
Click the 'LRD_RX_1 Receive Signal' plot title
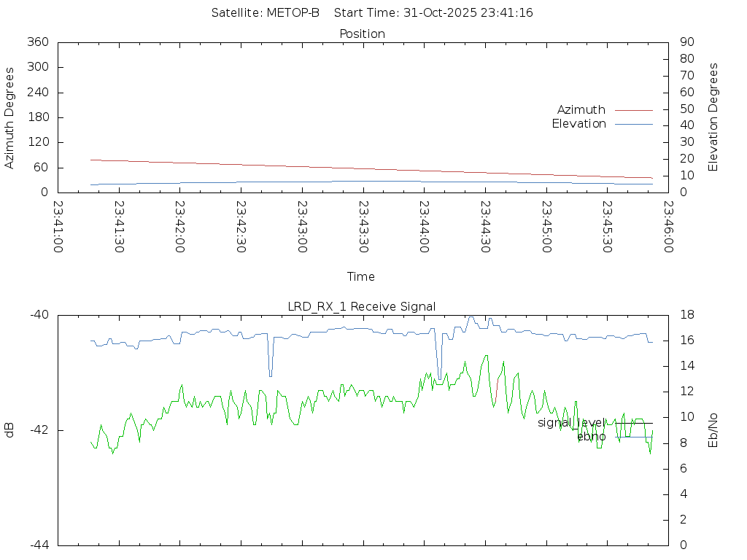coord(362,307)
